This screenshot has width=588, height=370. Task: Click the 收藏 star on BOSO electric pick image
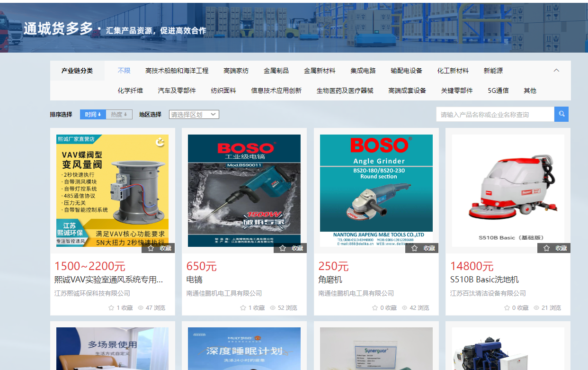283,248
